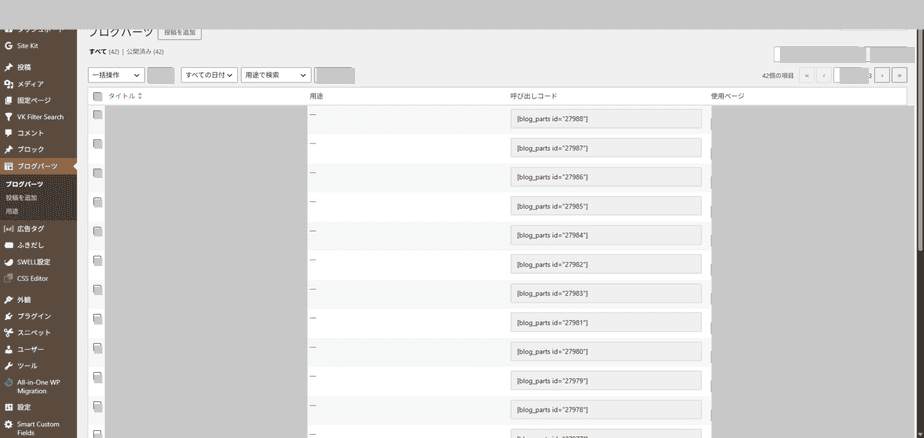Click the 使用ページ column header
Screen dimensions: 924x438
pos(728,96)
